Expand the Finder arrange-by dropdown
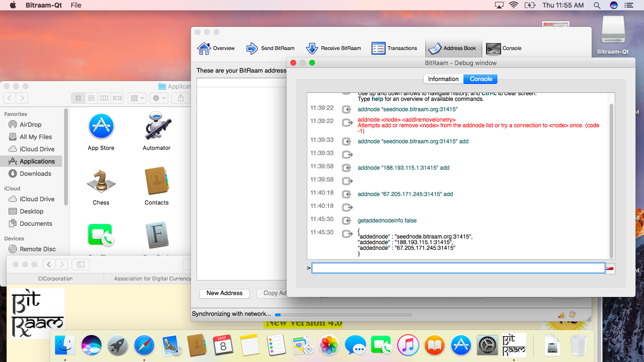The height and width of the screenshot is (362, 644). pos(137,98)
